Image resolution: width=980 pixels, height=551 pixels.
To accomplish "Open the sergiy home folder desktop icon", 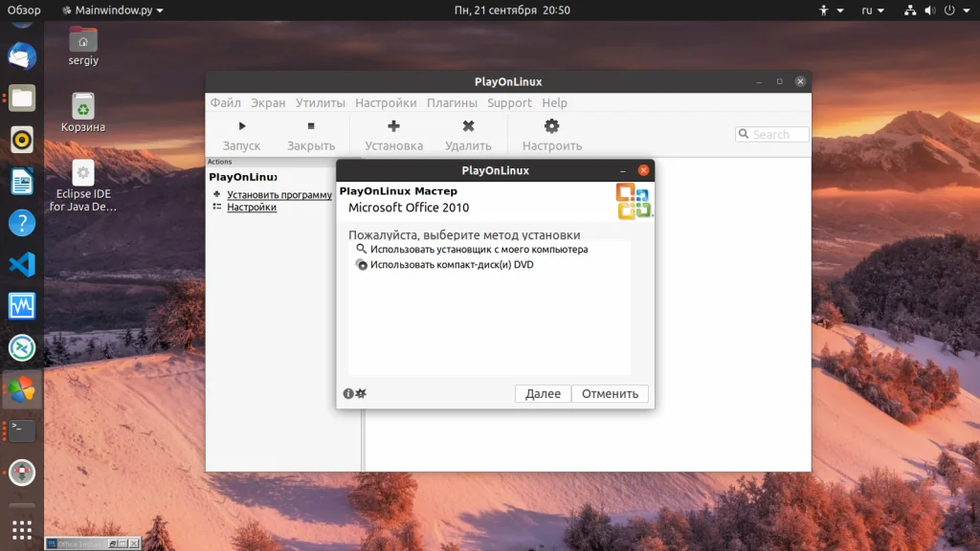I will (x=83, y=46).
